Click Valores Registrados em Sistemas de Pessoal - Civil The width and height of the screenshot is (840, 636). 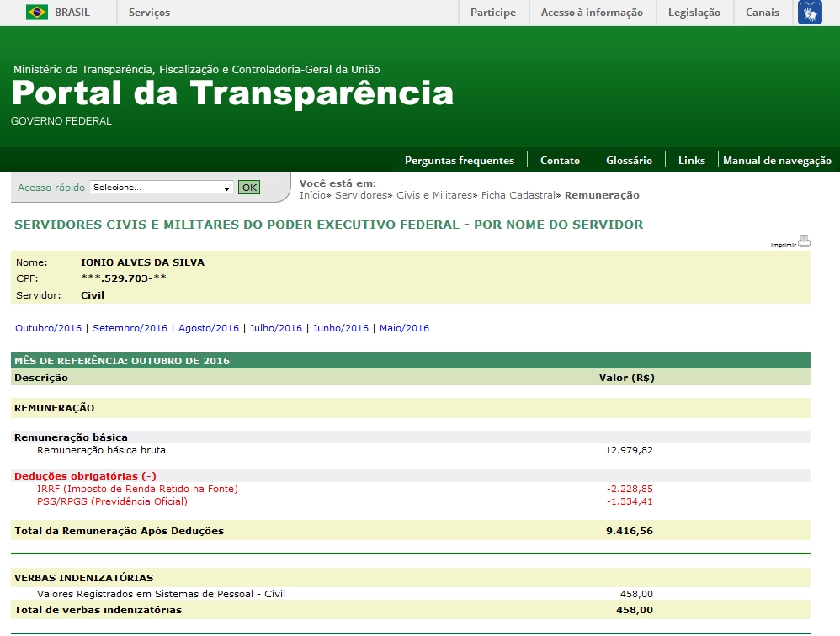coord(161,594)
